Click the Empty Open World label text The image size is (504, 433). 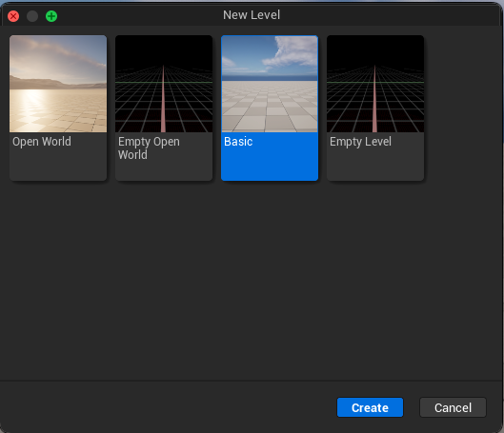[x=149, y=148]
